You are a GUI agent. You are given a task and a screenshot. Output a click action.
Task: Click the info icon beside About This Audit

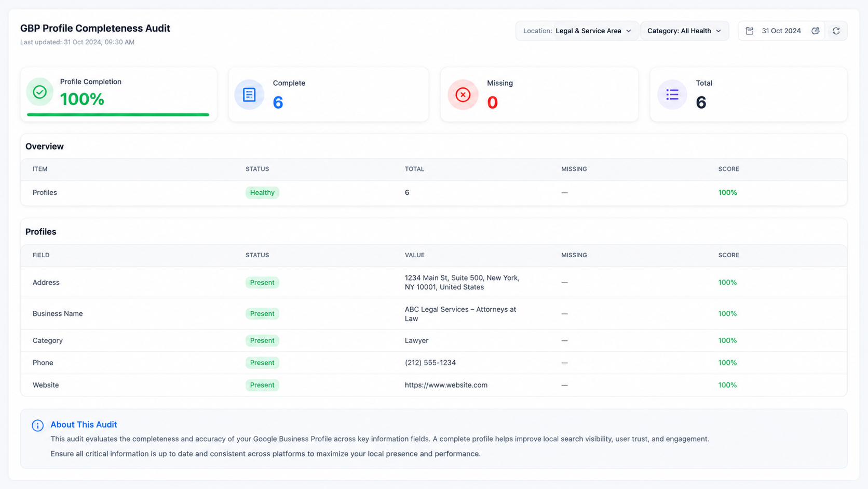tap(37, 426)
